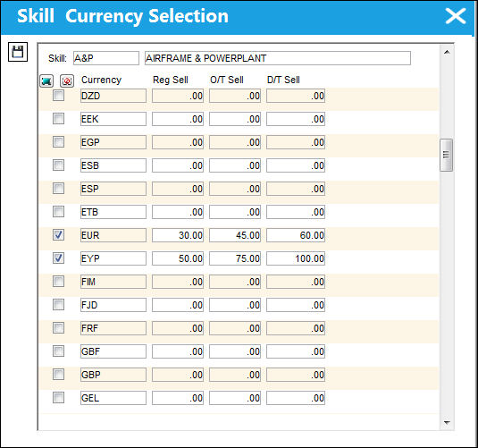
Task: Click the GBP currency code field
Action: 113,375
